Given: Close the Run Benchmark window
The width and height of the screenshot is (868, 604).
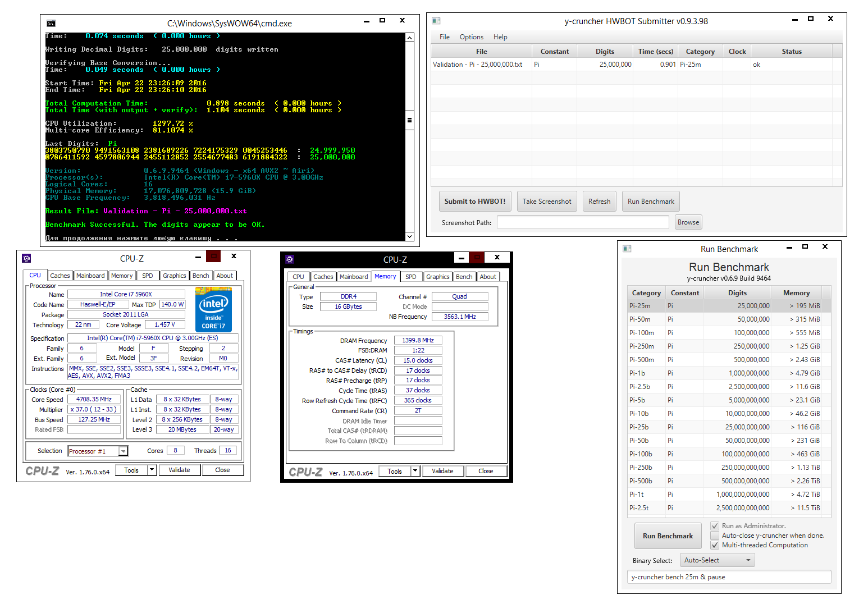Looking at the screenshot, I should point(825,246).
